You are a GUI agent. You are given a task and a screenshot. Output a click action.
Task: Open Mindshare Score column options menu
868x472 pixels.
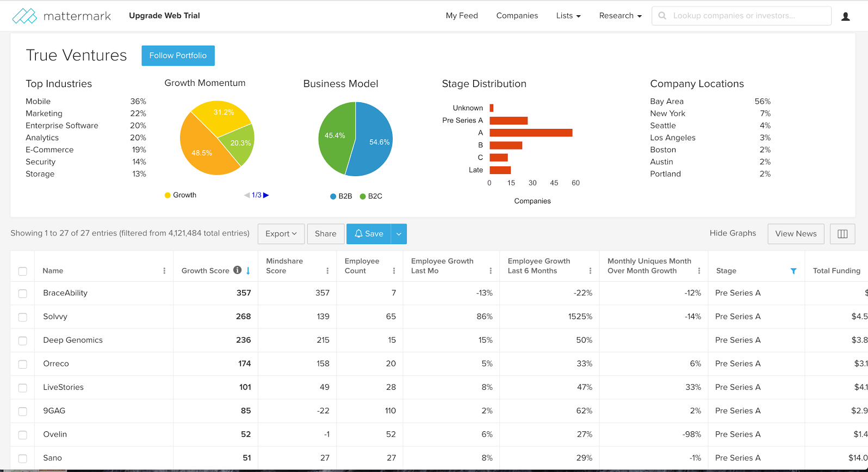point(327,271)
